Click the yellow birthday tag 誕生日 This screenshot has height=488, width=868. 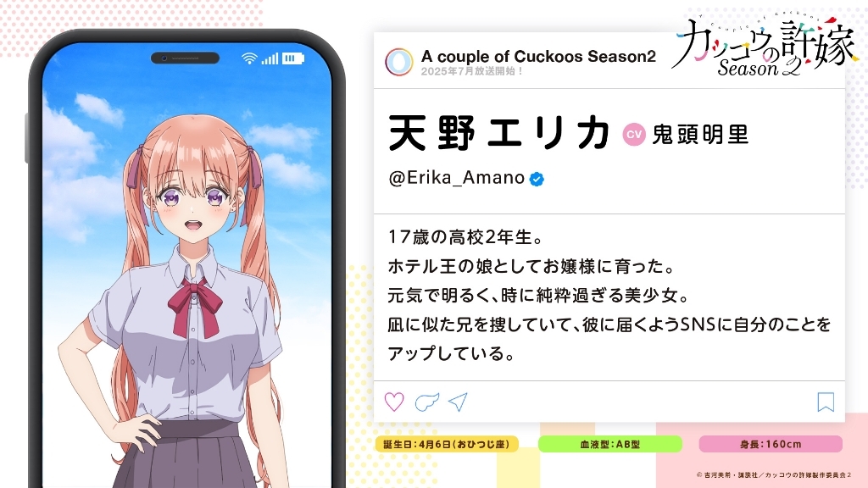pyautogui.click(x=447, y=444)
